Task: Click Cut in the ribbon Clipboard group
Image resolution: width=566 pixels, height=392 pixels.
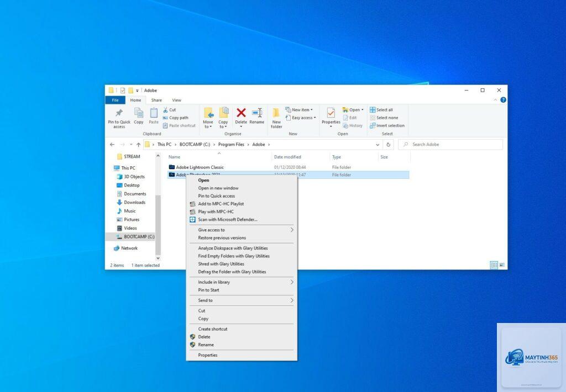Action: click(x=169, y=110)
